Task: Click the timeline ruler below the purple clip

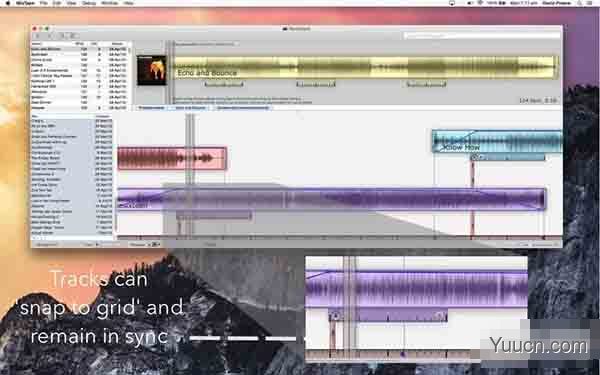Action: (339, 238)
